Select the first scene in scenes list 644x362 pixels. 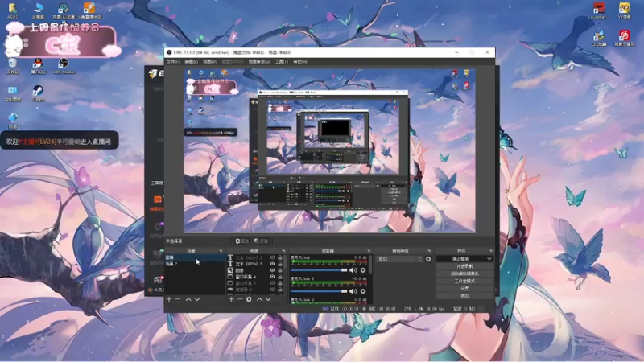195,257
